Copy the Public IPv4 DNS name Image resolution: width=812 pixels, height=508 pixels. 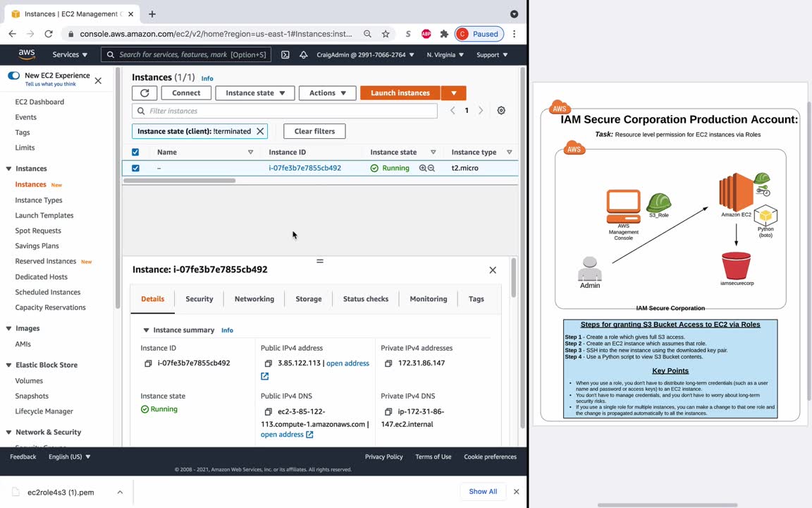click(269, 411)
